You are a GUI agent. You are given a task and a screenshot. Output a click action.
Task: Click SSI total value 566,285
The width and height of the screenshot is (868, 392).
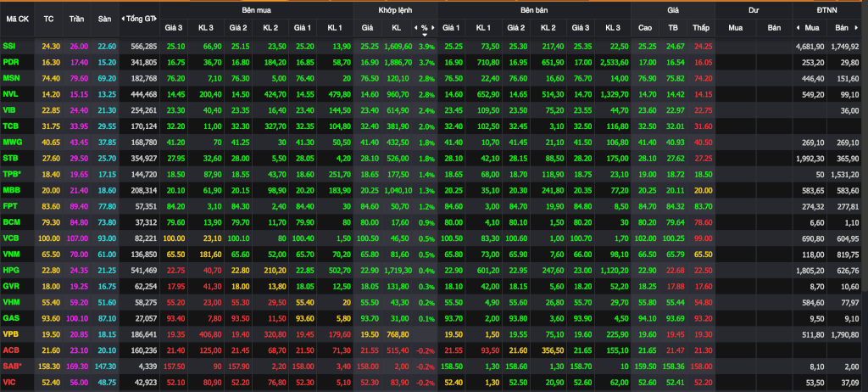click(x=144, y=46)
